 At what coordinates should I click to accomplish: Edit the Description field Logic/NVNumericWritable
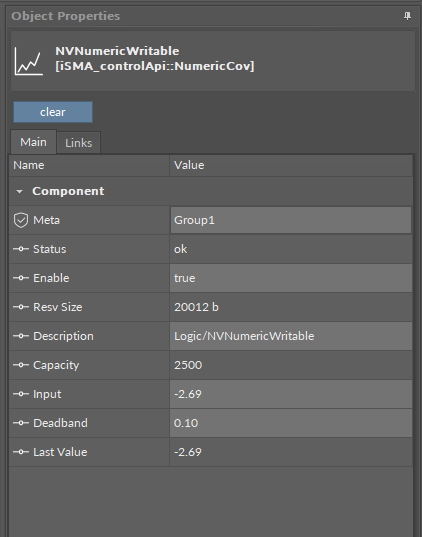[x=291, y=336]
